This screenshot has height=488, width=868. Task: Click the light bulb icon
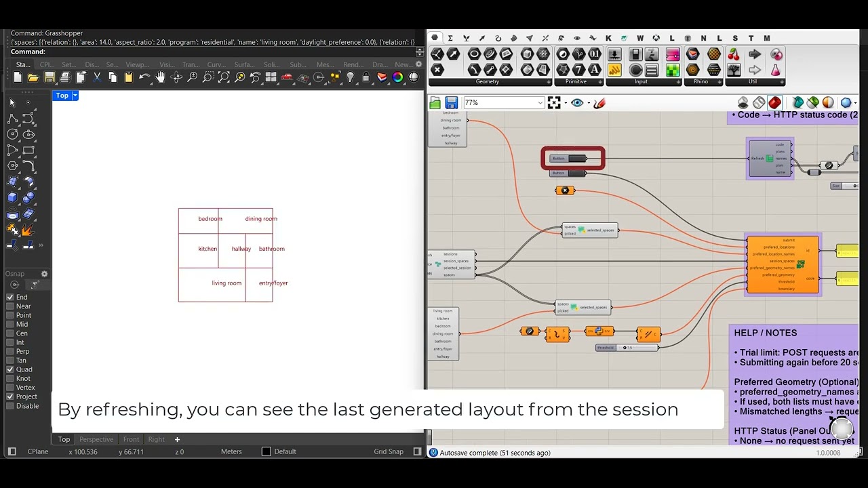point(351,78)
